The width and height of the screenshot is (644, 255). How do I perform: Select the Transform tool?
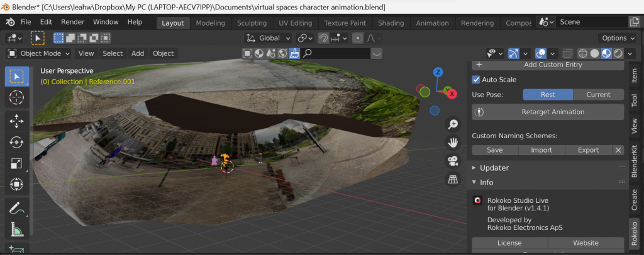point(16,184)
